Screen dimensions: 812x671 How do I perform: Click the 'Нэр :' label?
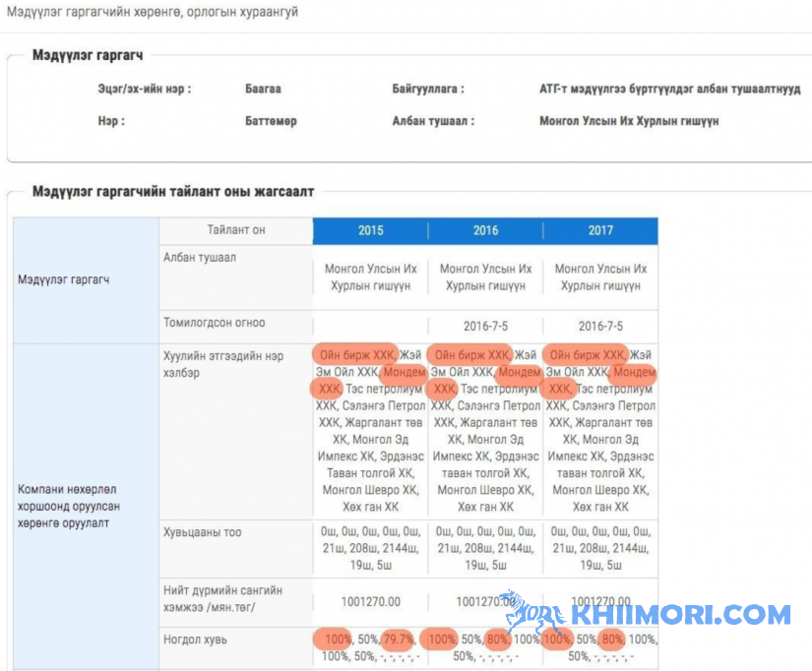(111, 121)
